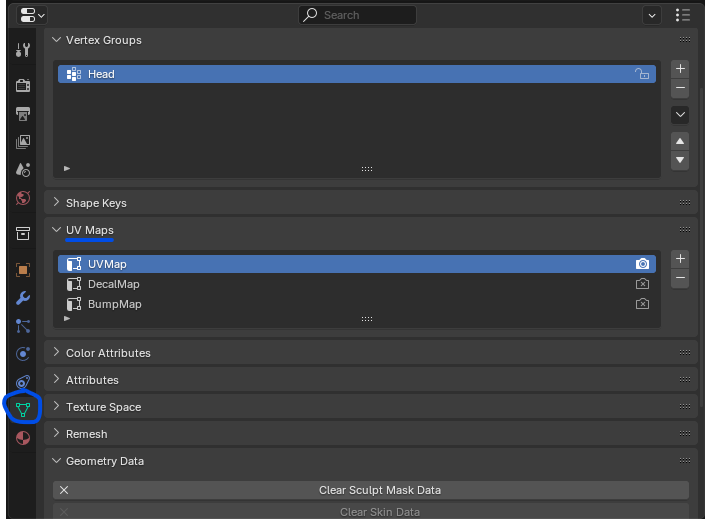This screenshot has height=519, width=705.
Task: Open the Material properties tab
Action: [x=22, y=438]
